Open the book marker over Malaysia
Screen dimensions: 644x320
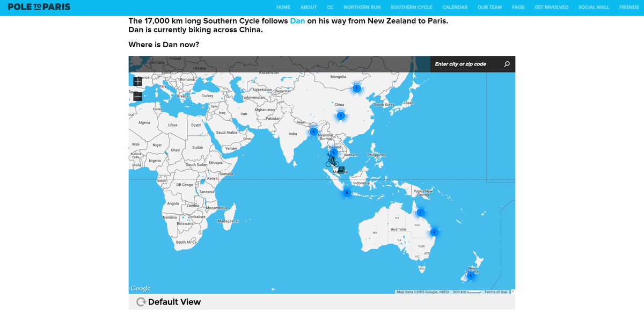(341, 170)
